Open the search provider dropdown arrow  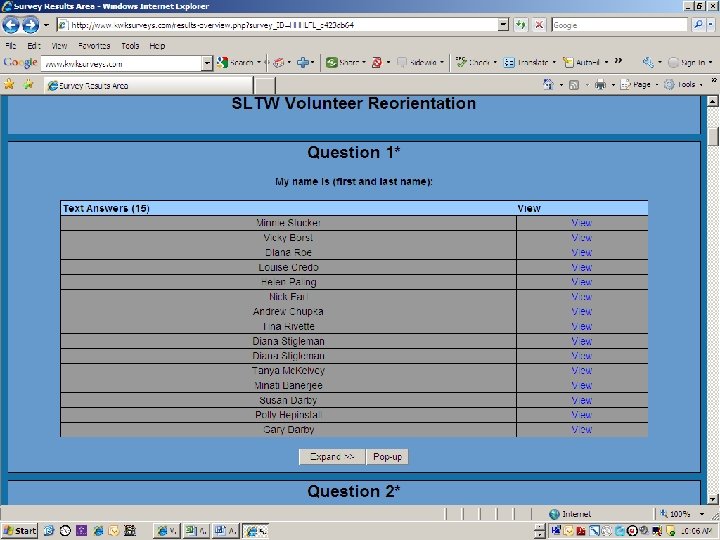click(x=712, y=25)
